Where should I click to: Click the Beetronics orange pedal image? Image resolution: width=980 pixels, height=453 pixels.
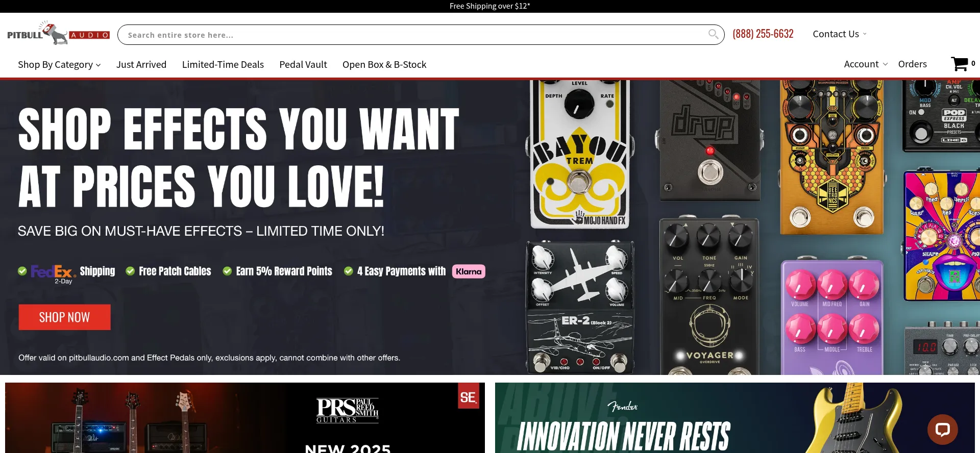pos(831,157)
